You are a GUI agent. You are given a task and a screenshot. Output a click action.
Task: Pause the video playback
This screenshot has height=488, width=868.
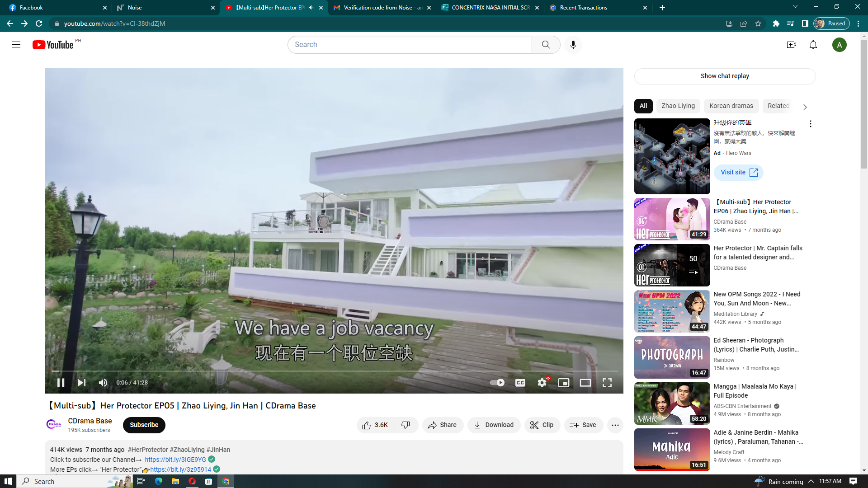[x=61, y=383]
